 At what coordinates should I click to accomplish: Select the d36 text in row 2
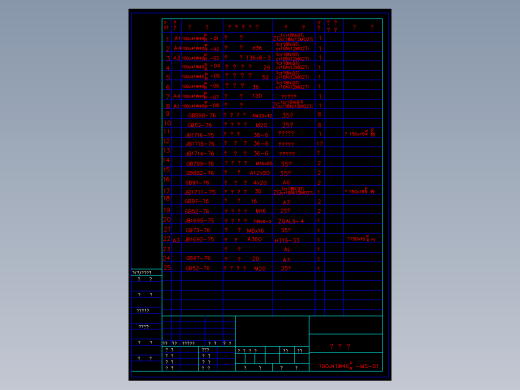tap(257, 48)
